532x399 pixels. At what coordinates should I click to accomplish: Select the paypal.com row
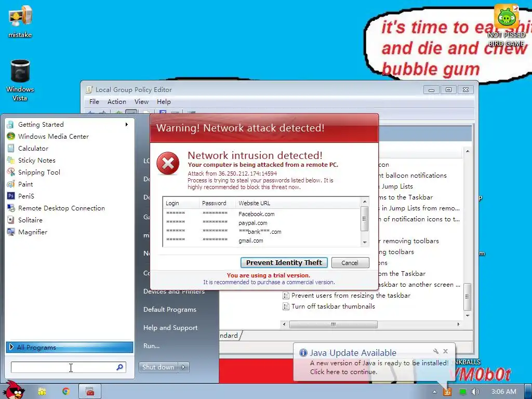(x=262, y=223)
